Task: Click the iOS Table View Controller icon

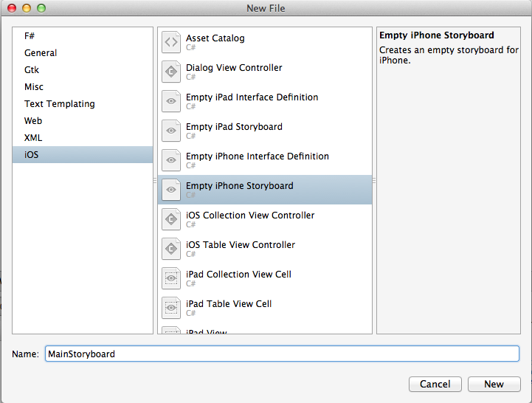Action: [x=171, y=249]
